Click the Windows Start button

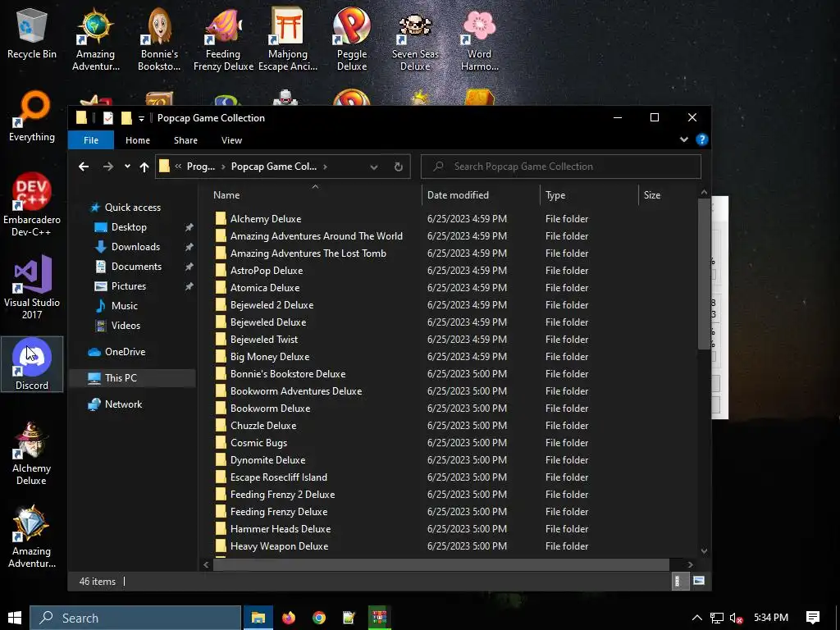click(15, 618)
